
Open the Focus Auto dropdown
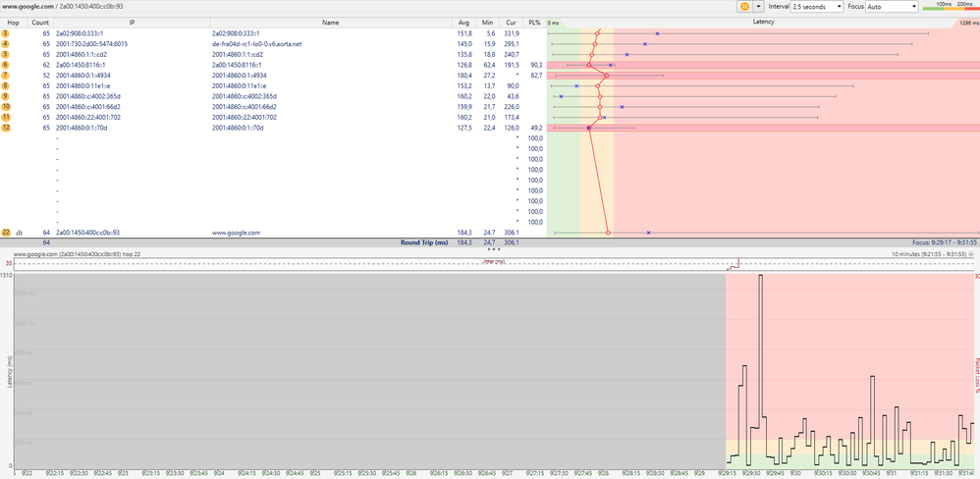point(892,6)
